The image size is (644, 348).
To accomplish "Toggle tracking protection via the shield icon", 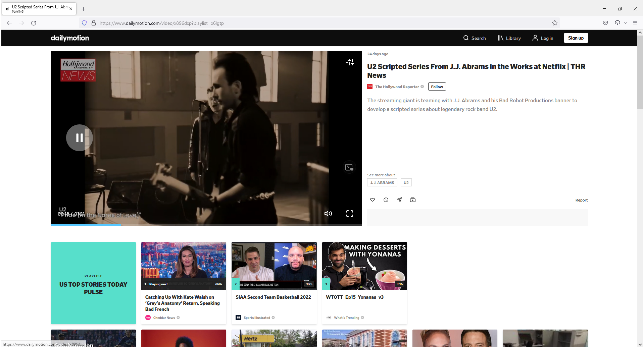I will (x=84, y=23).
